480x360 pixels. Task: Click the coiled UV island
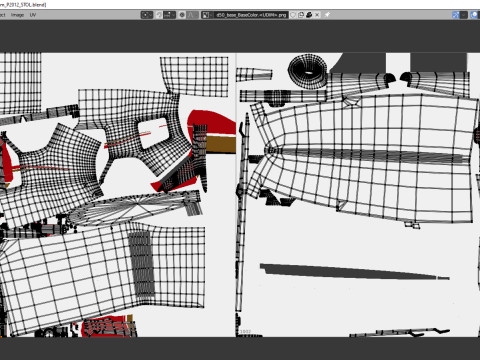point(308,71)
